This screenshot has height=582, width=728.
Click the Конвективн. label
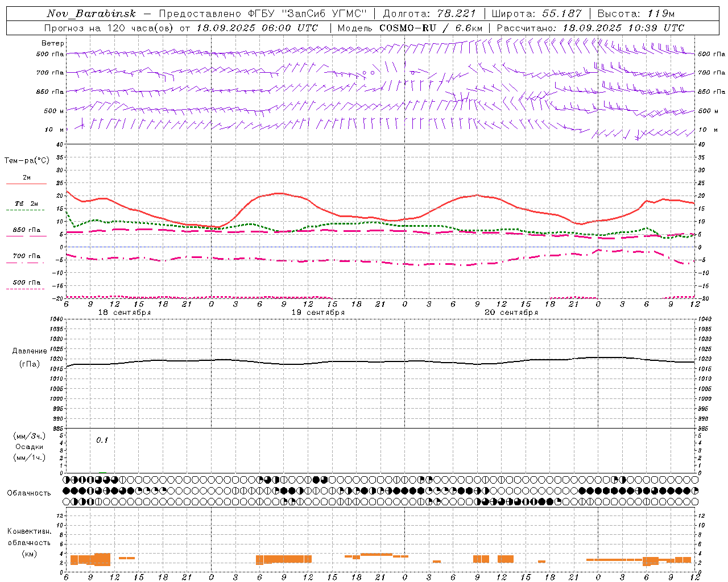point(30,531)
